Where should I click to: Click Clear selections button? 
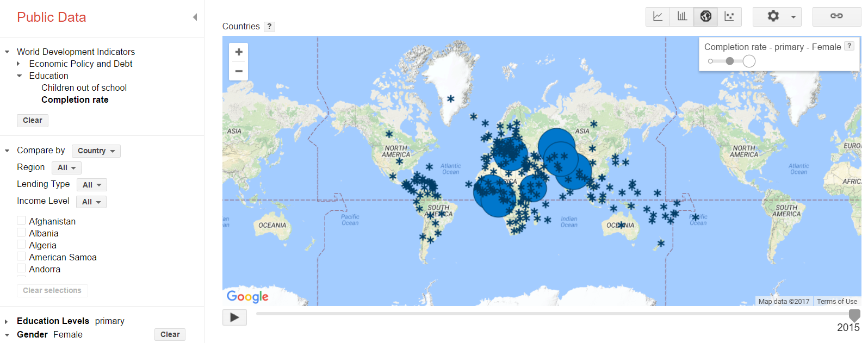pyautogui.click(x=52, y=290)
